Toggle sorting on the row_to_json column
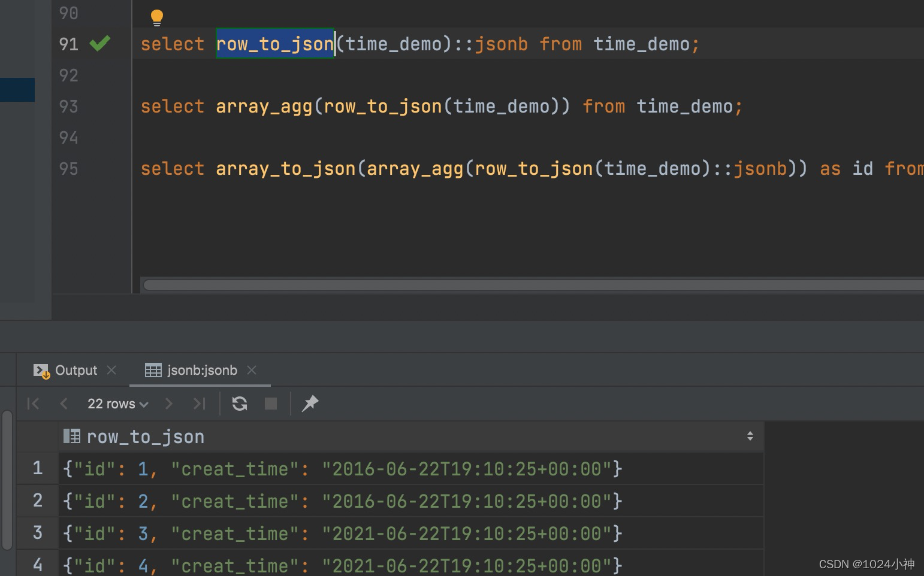924x576 pixels. [750, 436]
